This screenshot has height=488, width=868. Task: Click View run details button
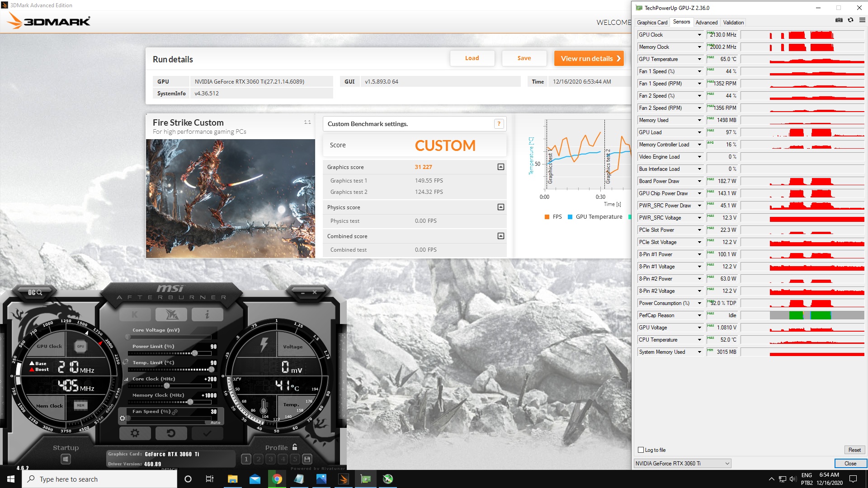pos(589,58)
